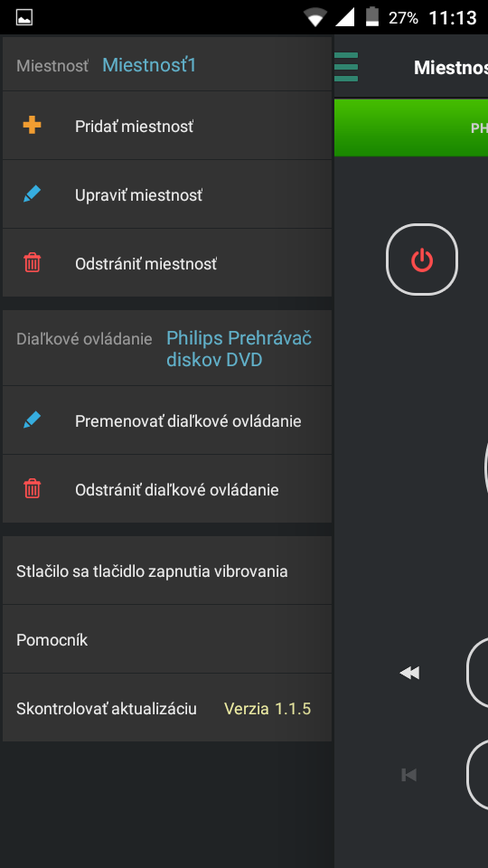Tap the trash icon beside Odstrániť diaľkové ovládanie

(x=33, y=489)
